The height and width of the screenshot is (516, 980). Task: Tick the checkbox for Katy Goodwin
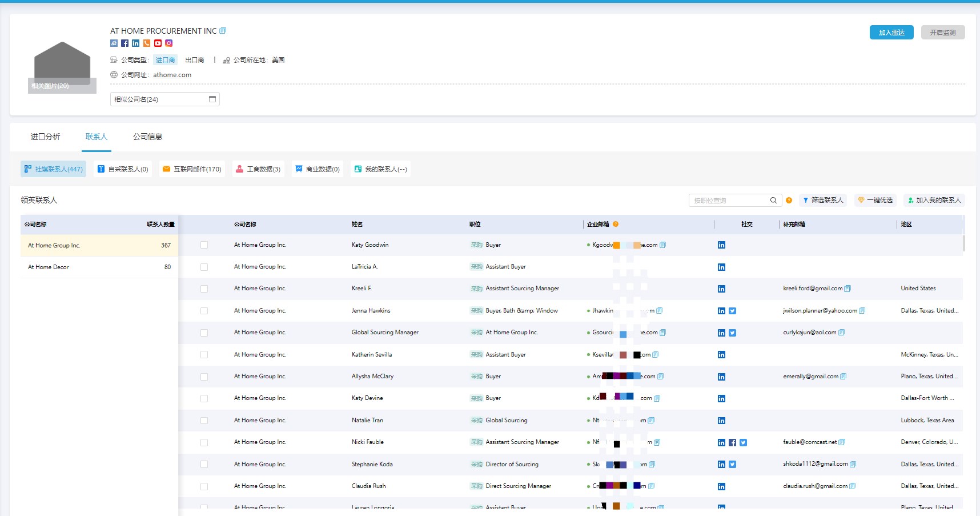(204, 245)
